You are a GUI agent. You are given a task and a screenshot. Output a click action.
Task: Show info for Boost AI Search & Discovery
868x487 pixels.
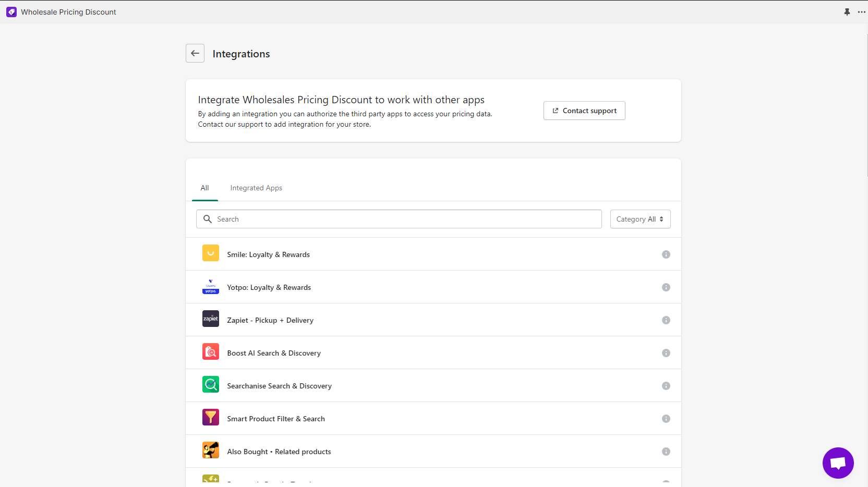coord(666,353)
